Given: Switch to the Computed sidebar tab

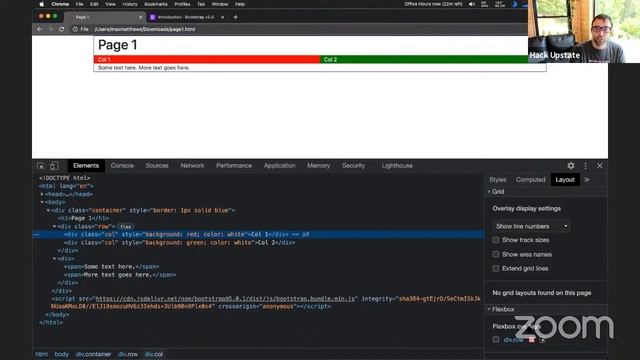Looking at the screenshot, I should point(531,180).
